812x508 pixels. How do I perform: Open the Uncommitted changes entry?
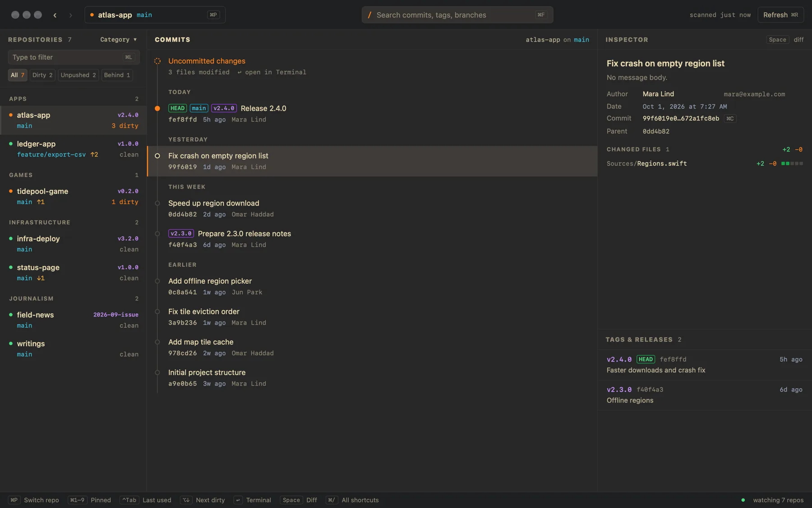372,66
